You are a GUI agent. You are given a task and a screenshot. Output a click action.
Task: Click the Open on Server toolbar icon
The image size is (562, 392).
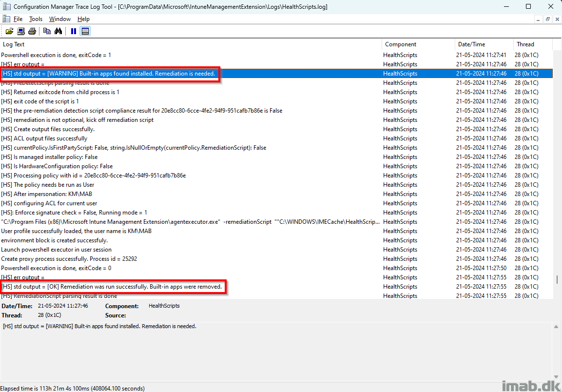pyautogui.click(x=21, y=31)
